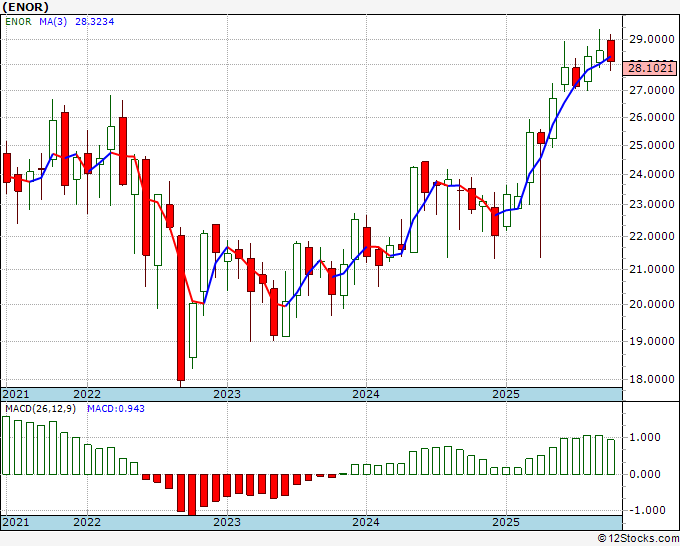Click 2023 on the price chart timeline
680x546 pixels.
pyautogui.click(x=227, y=394)
